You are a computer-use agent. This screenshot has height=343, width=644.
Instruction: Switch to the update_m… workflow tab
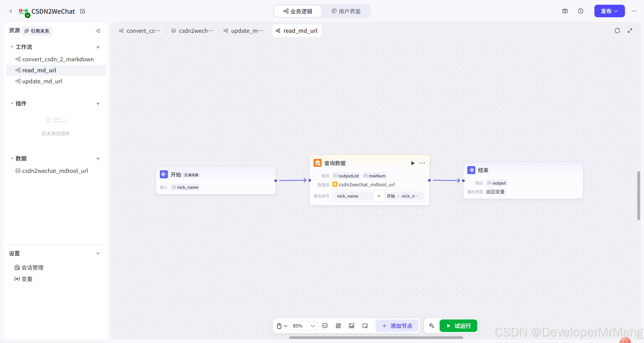click(243, 31)
